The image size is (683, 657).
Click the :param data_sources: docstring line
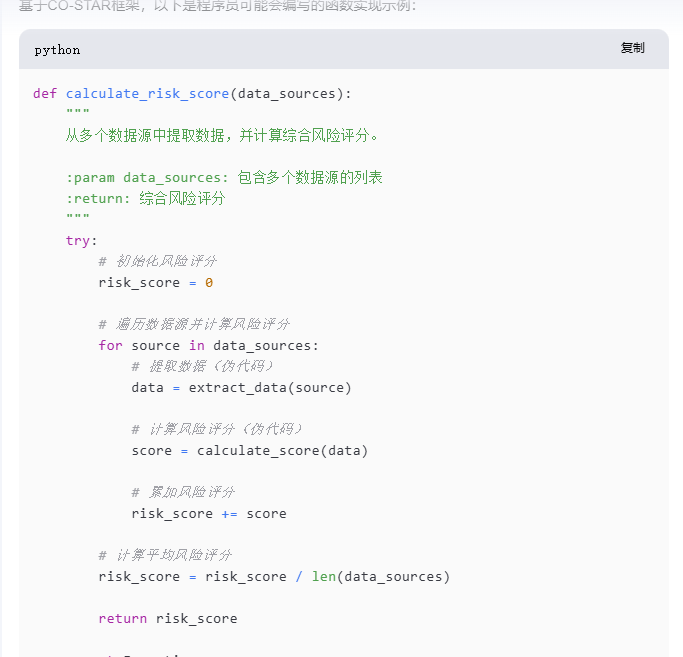coord(224,177)
